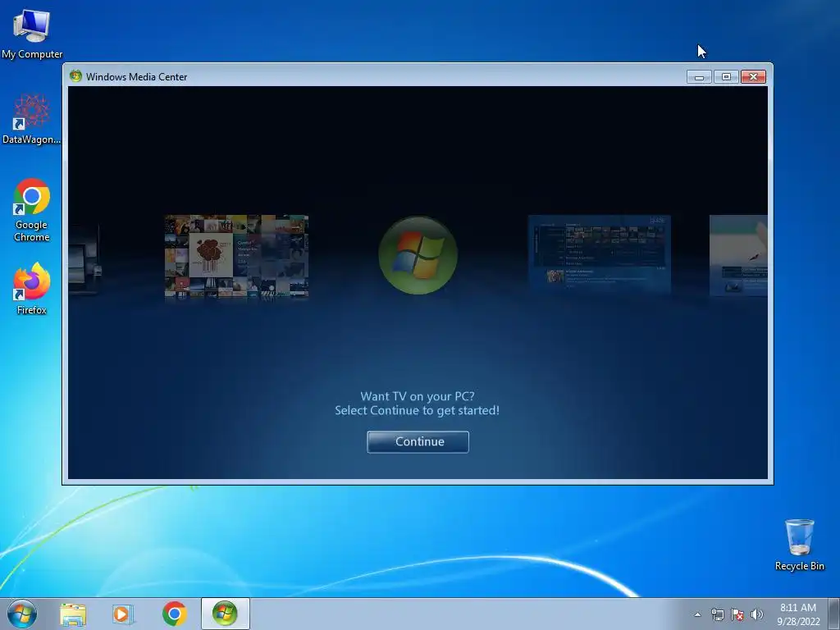Image resolution: width=840 pixels, height=630 pixels.
Task: Click the Show Desktop strip at taskbar end
Action: [x=834, y=614]
